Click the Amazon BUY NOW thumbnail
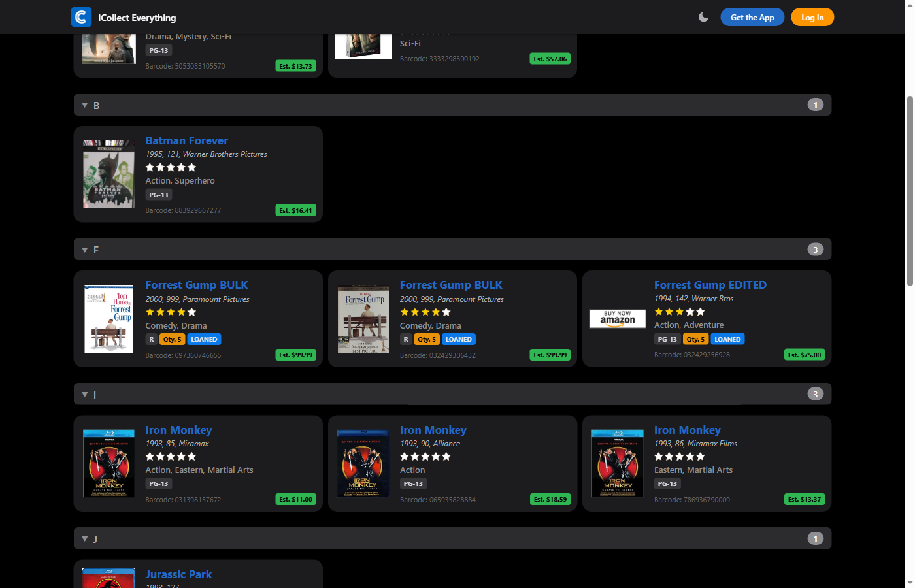The image size is (915, 588). coord(617,319)
